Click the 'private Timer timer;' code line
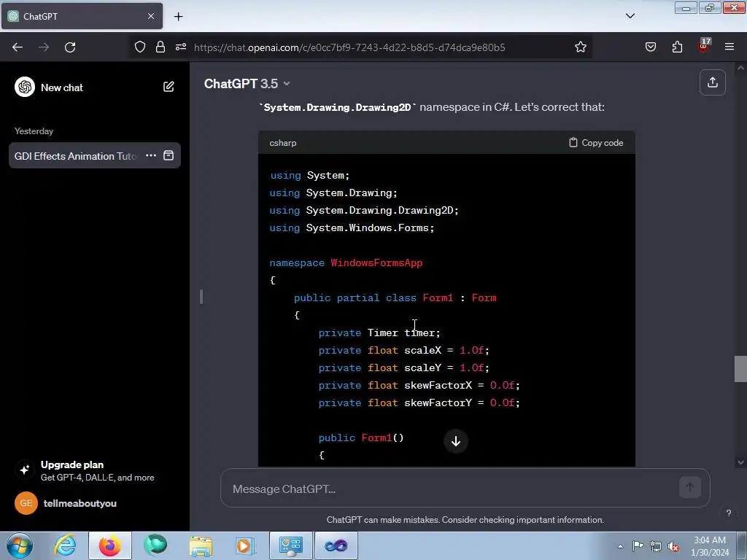The width and height of the screenshot is (747, 560). [x=379, y=332]
